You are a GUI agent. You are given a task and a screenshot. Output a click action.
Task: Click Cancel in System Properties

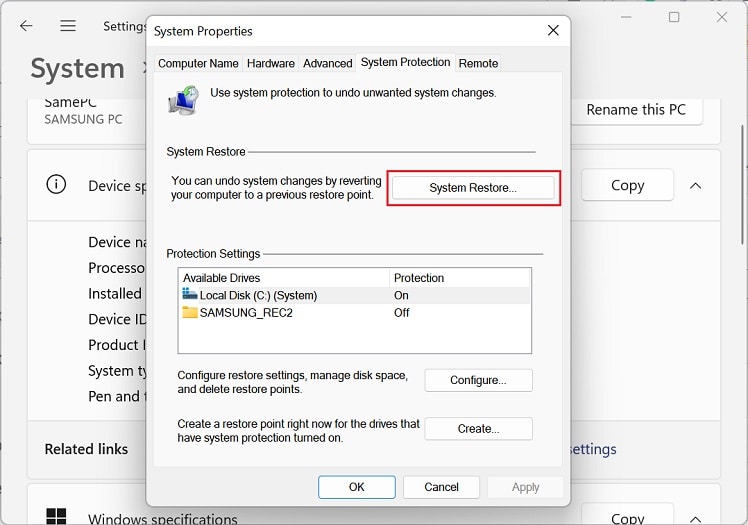coord(441,487)
